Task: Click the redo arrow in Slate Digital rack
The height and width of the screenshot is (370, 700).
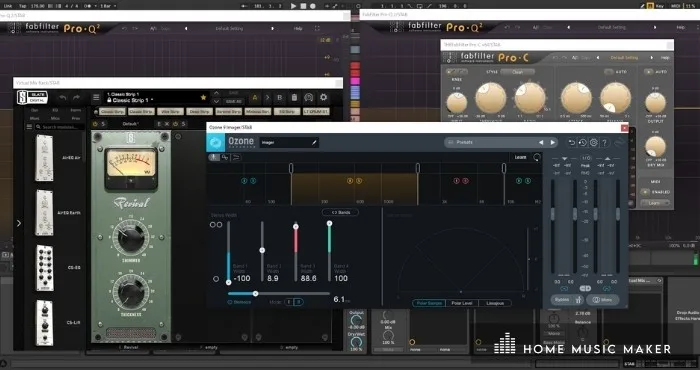Action: pos(77,98)
